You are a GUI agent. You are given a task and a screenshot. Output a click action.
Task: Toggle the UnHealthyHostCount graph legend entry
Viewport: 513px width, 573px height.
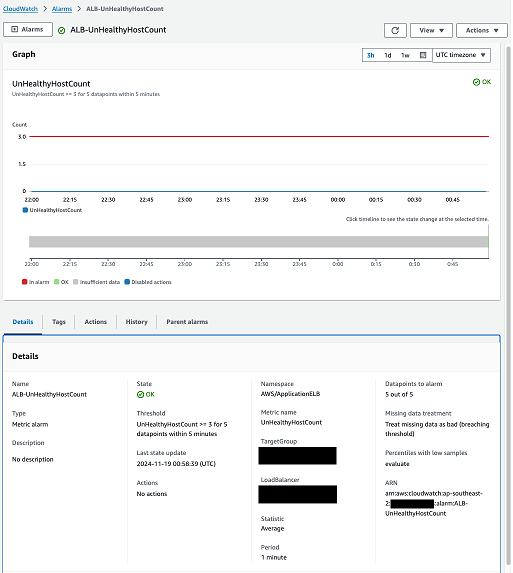pyautogui.click(x=52, y=210)
